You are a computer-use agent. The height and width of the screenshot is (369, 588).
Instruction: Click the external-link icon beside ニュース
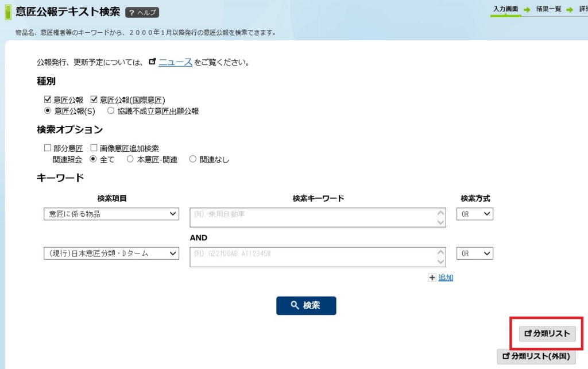(152, 61)
